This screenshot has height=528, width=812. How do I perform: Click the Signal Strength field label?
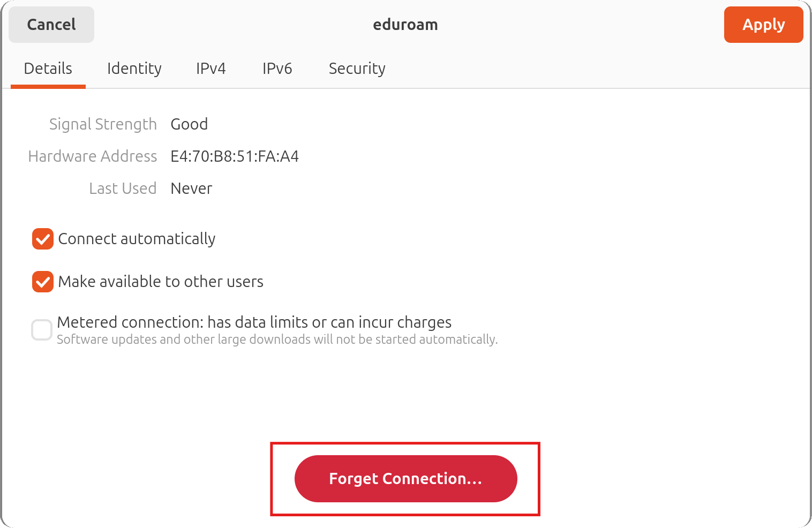click(x=103, y=124)
